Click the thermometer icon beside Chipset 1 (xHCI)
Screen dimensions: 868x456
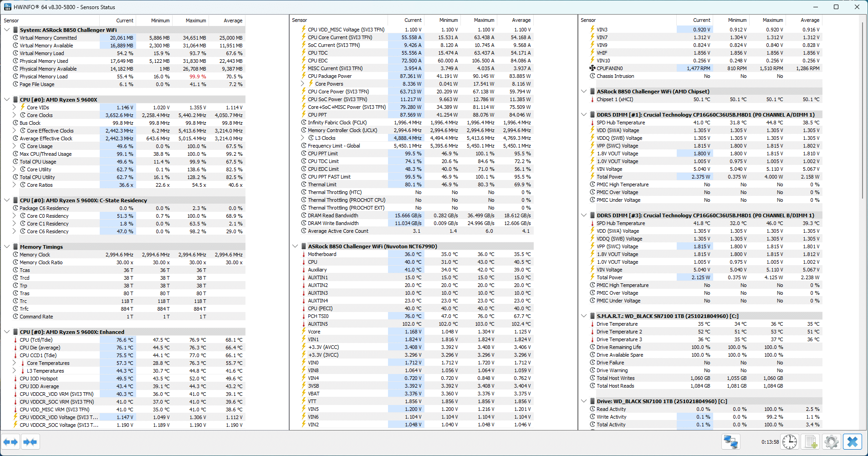(x=592, y=99)
